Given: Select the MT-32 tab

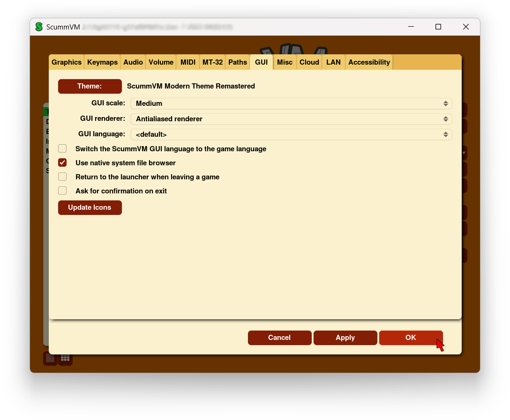Looking at the screenshot, I should [212, 62].
